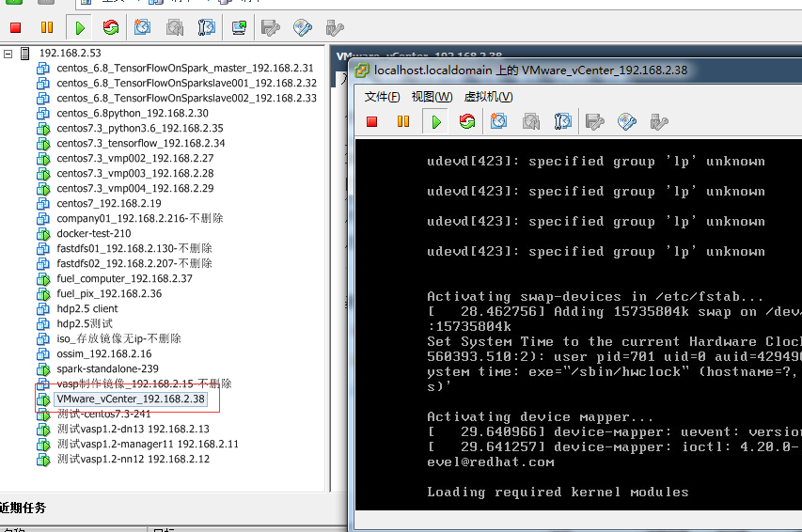Click Suspend button in main vSphere toolbar

pyautogui.click(x=47, y=27)
